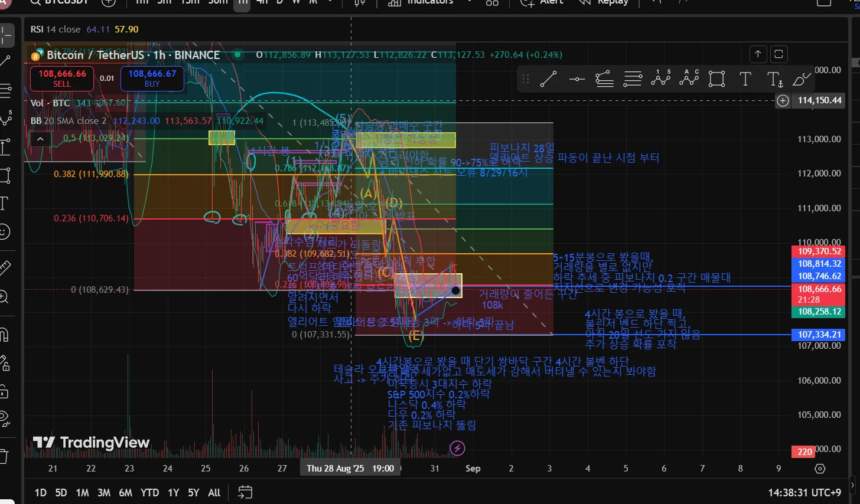This screenshot has width=860, height=504.
Task: Open the Fibonacci tools in left sidebar
Action: 5,90
